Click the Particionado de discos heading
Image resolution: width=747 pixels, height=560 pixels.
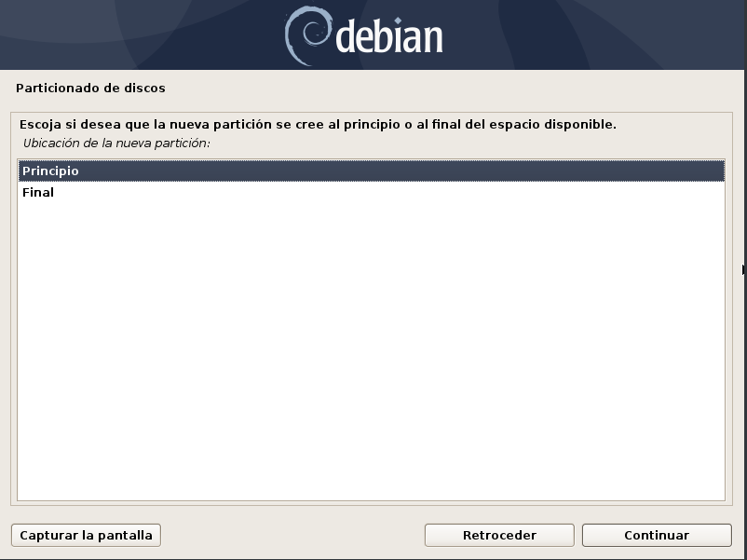pyautogui.click(x=90, y=89)
